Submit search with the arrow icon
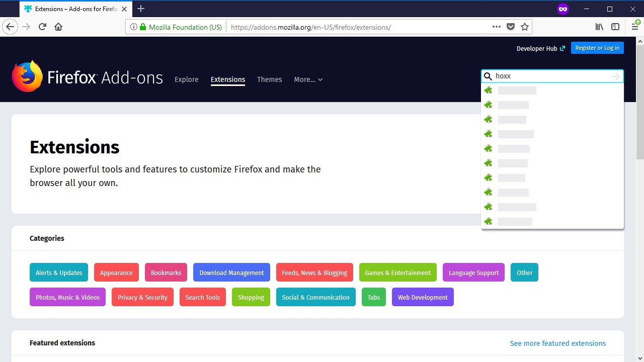The width and height of the screenshot is (644, 362). tap(616, 76)
